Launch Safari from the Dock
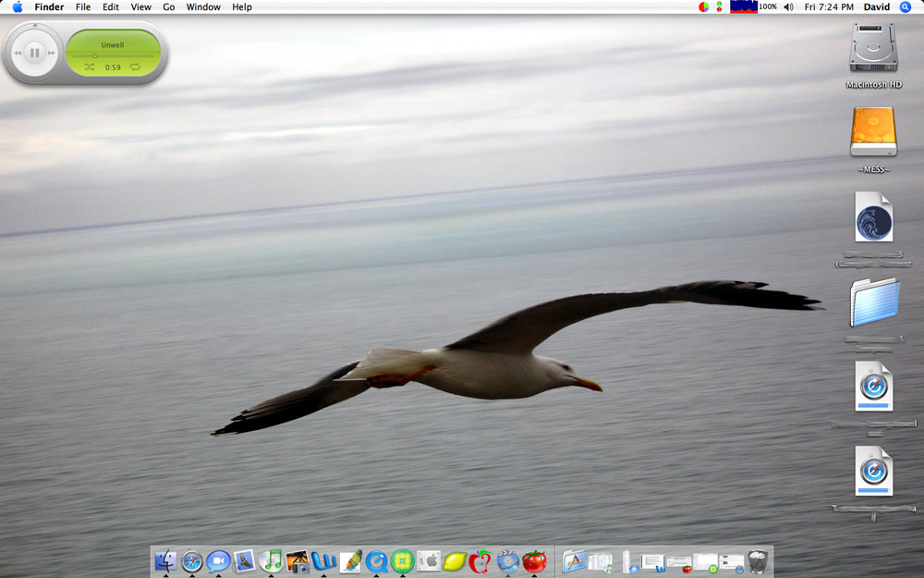This screenshot has width=924, height=578. [x=191, y=561]
